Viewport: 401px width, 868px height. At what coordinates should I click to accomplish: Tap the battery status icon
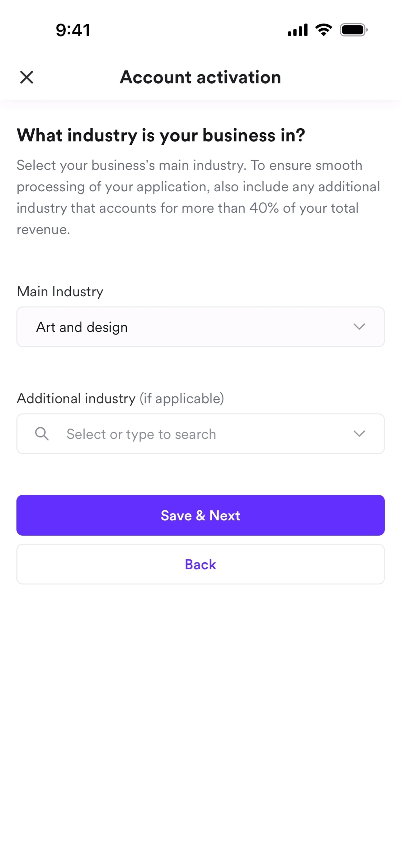click(353, 30)
